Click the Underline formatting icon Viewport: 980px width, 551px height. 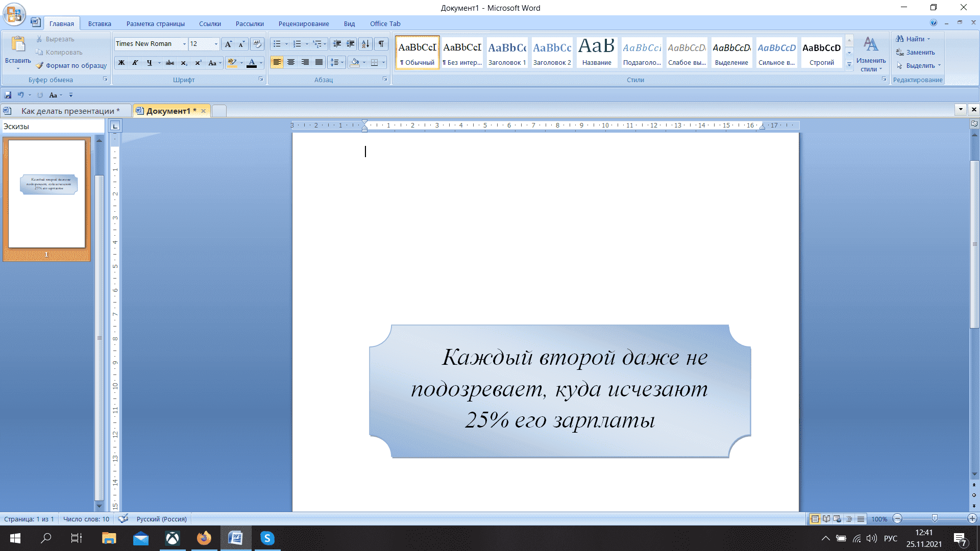(x=149, y=63)
